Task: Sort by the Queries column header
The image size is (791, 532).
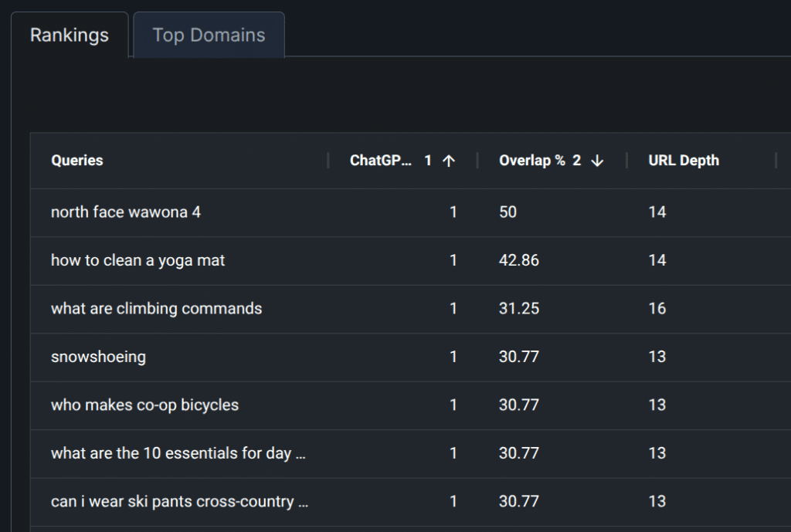Action: [x=76, y=161]
